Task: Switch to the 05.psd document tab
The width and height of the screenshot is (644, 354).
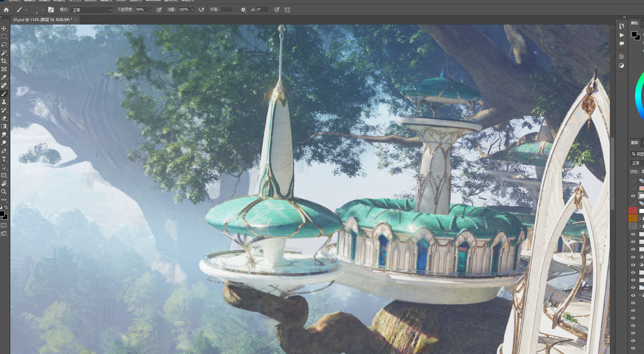Action: [43, 20]
